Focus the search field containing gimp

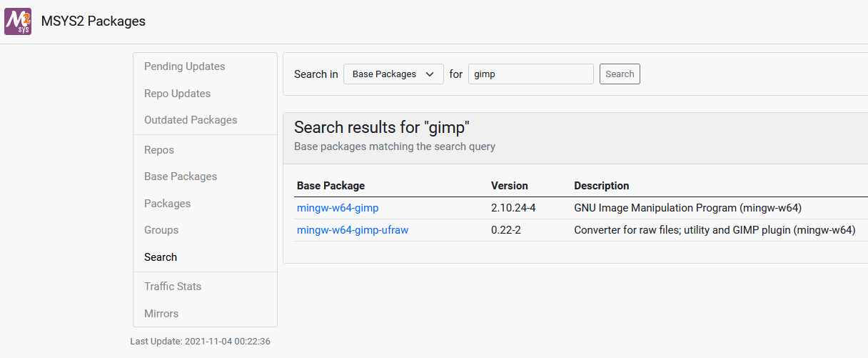tap(530, 74)
